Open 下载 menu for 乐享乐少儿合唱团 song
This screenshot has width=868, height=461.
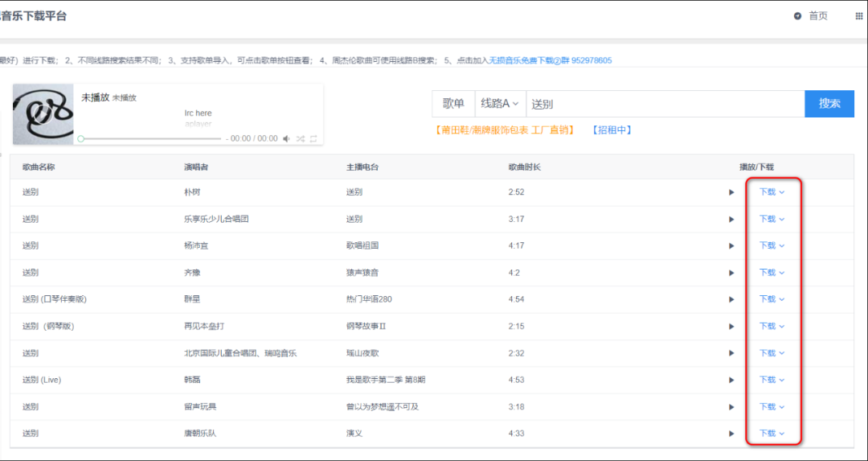tap(772, 219)
